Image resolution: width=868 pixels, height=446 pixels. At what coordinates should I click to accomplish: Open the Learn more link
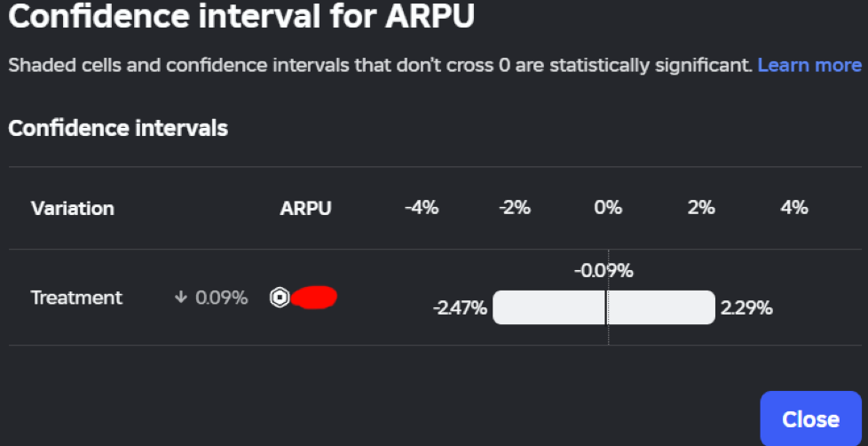coord(809,65)
